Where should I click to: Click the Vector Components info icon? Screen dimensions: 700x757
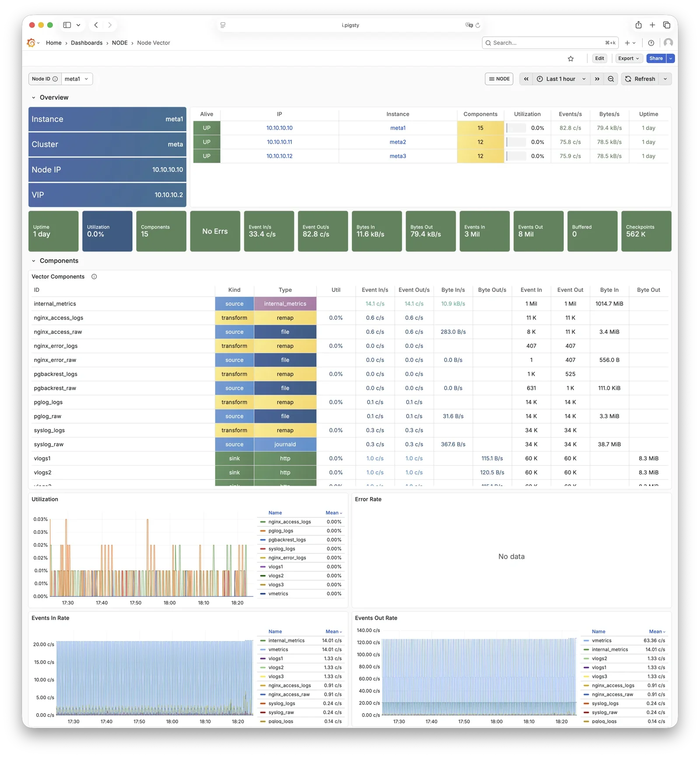point(94,277)
